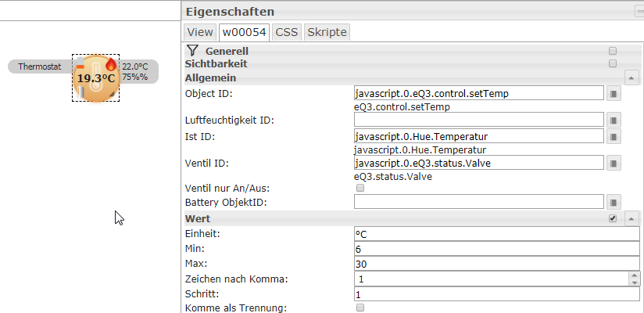This screenshot has height=313, width=644.
Task: Toggle the Generell section checkbox
Action: pos(613,51)
